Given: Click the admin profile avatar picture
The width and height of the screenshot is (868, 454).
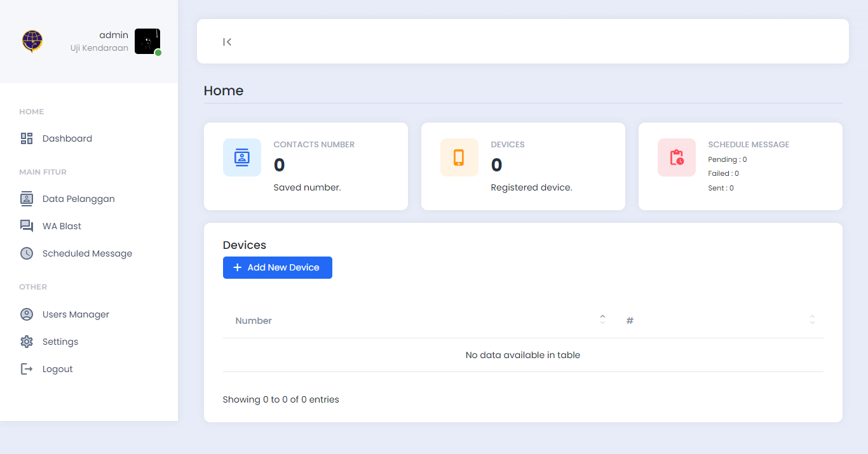Looking at the screenshot, I should click(147, 41).
